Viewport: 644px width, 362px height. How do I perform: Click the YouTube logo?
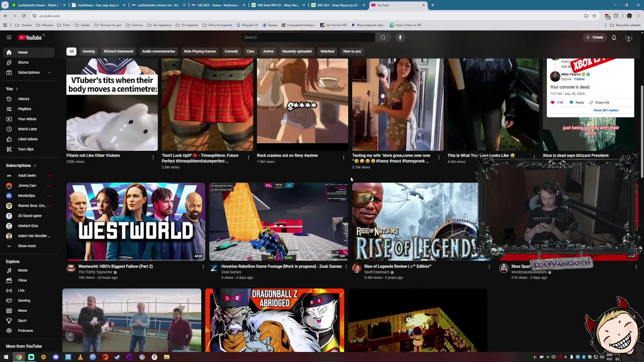point(31,37)
